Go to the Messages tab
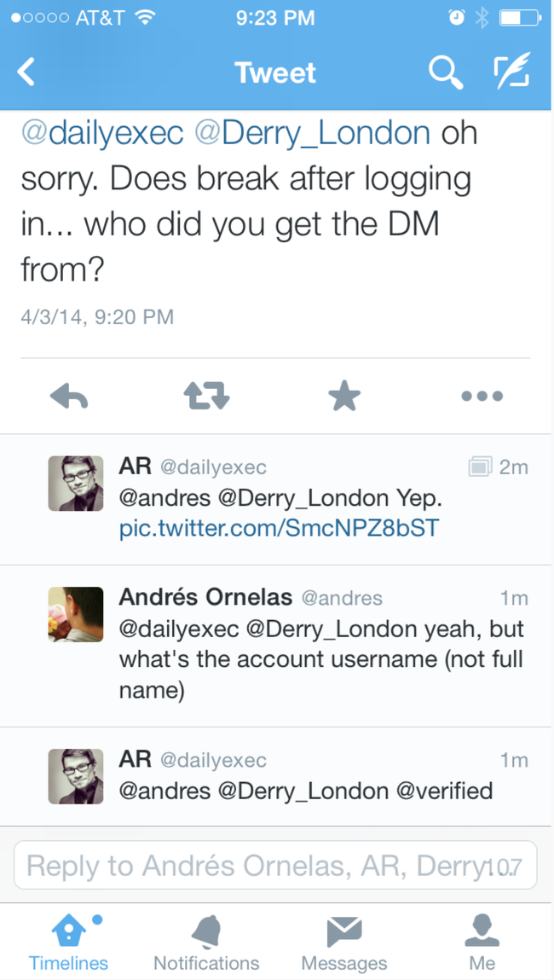This screenshot has height=980, width=554. 344,942
